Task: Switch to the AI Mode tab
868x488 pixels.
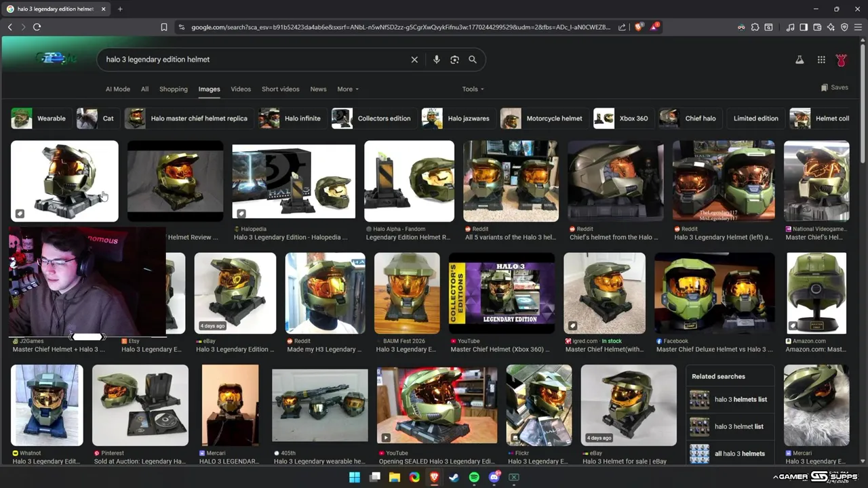Action: pos(118,89)
